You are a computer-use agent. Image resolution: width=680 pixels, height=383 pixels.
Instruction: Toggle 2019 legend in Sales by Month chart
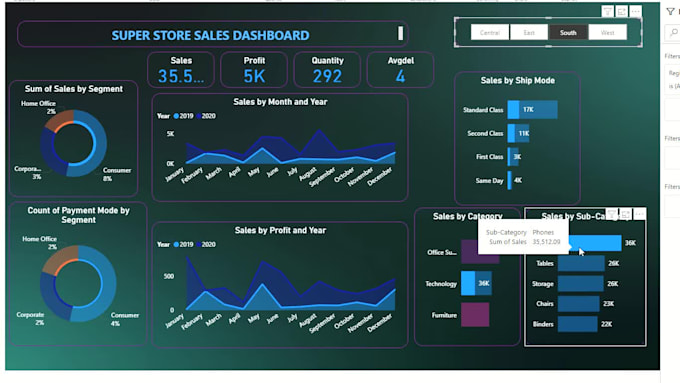click(183, 116)
